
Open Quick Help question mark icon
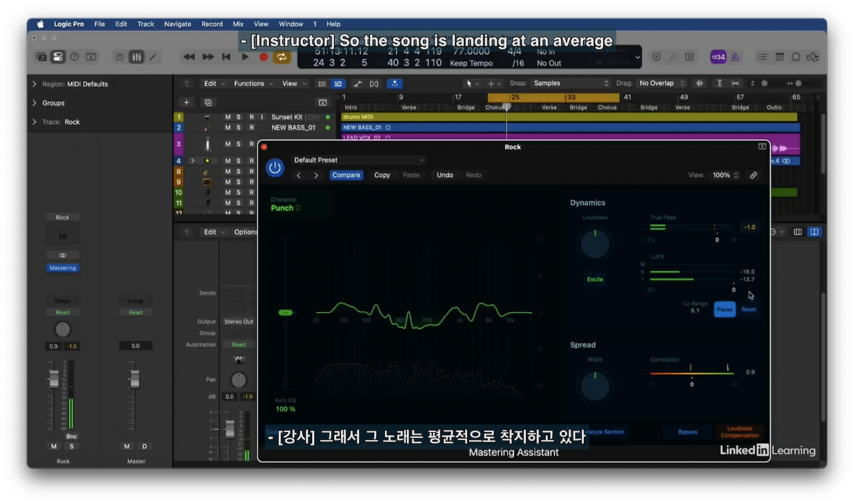tap(74, 57)
